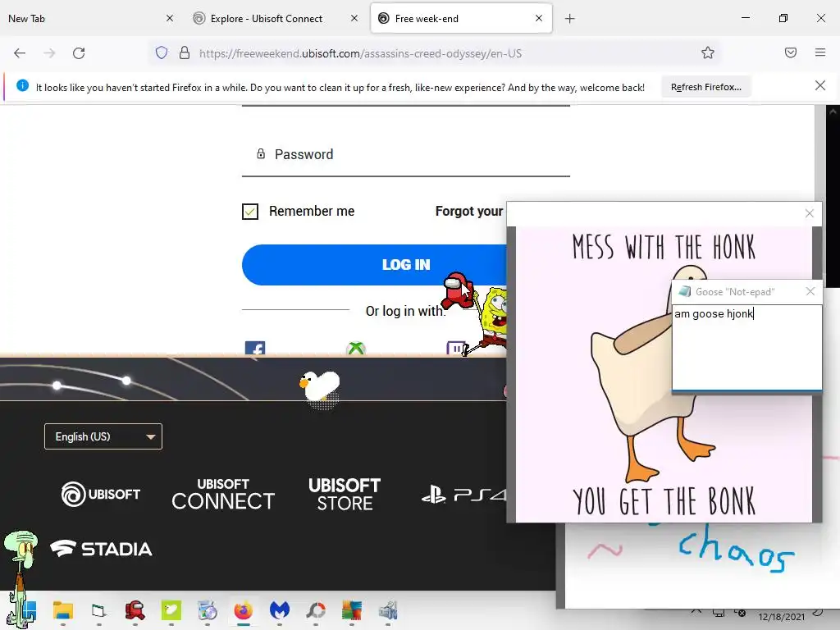Open a new browser tab

coord(569,19)
